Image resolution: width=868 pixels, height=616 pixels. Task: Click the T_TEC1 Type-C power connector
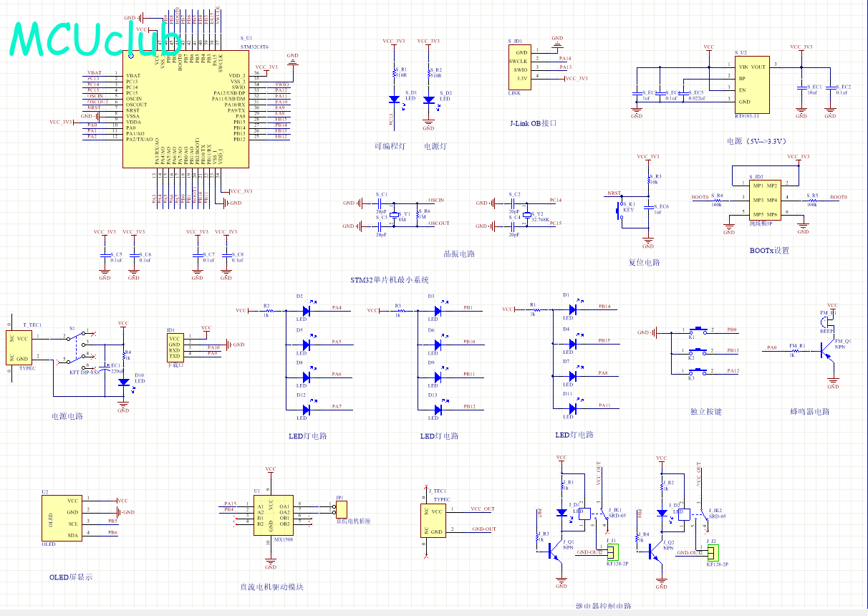click(23, 347)
